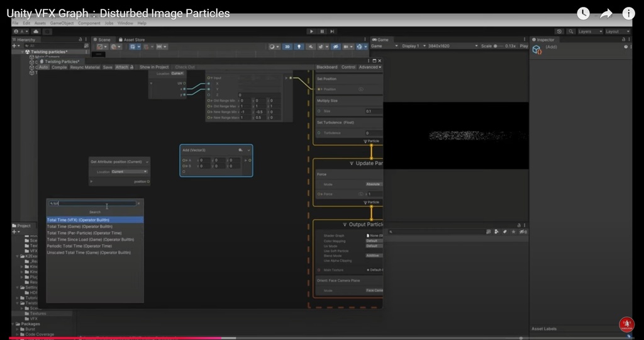The image size is (644, 340).
Task: Open the Assets menu
Action: click(40, 23)
